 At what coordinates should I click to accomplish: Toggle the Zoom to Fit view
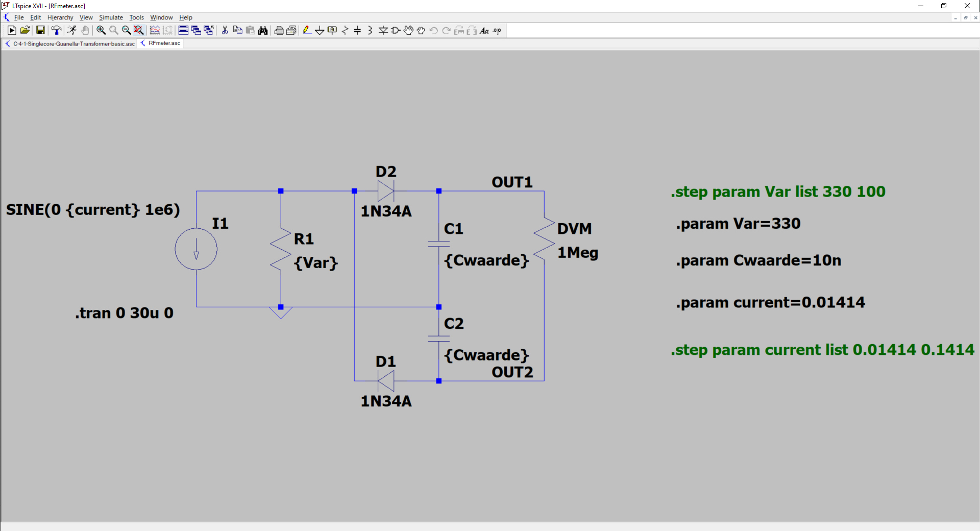click(138, 30)
